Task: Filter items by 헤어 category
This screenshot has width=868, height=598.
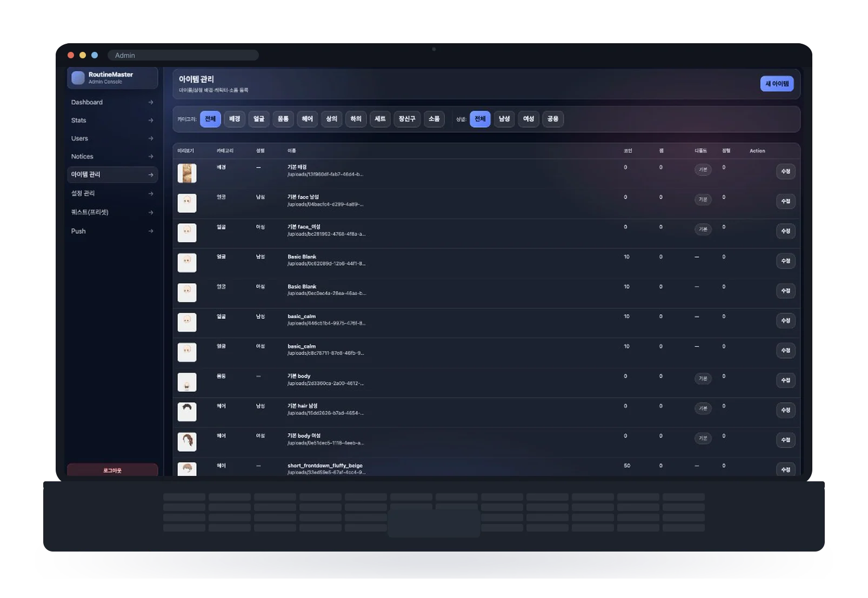Action: pos(308,119)
